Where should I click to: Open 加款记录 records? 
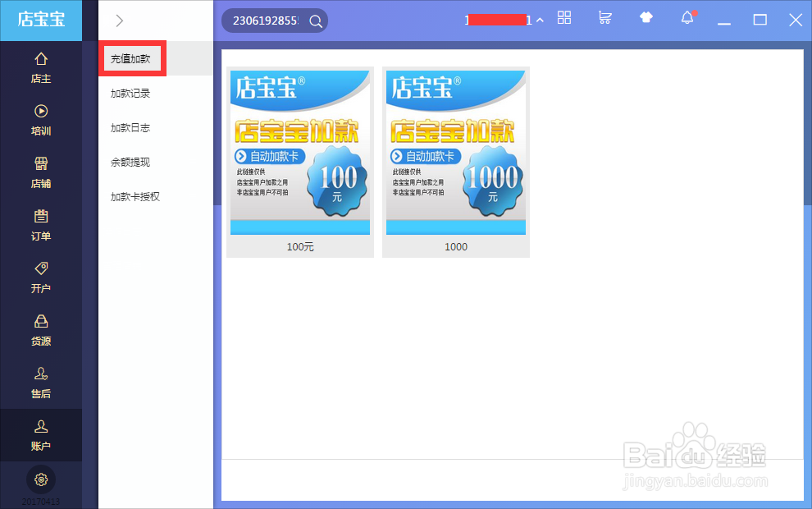[x=130, y=94]
